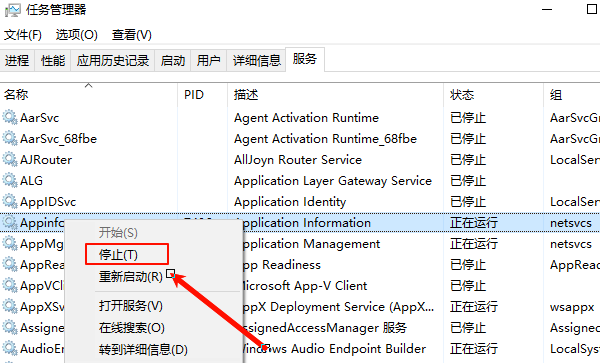Choose 转到详细信息(D) menu entry
This screenshot has width=600, height=363.
143,349
